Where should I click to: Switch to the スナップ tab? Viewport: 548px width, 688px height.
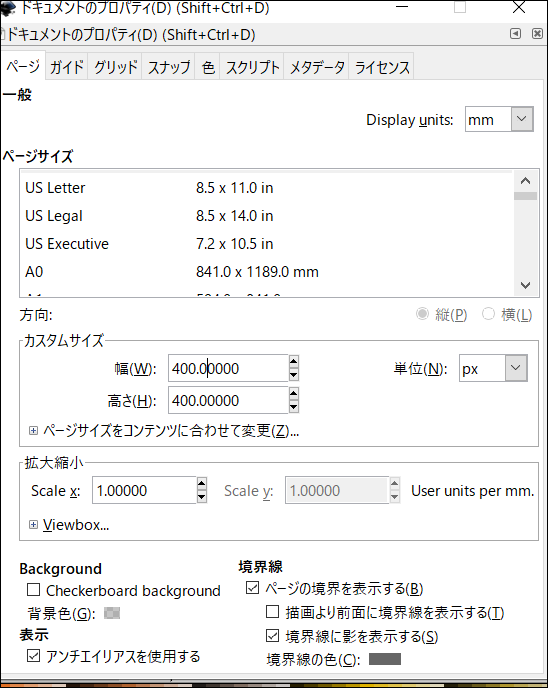[168, 67]
